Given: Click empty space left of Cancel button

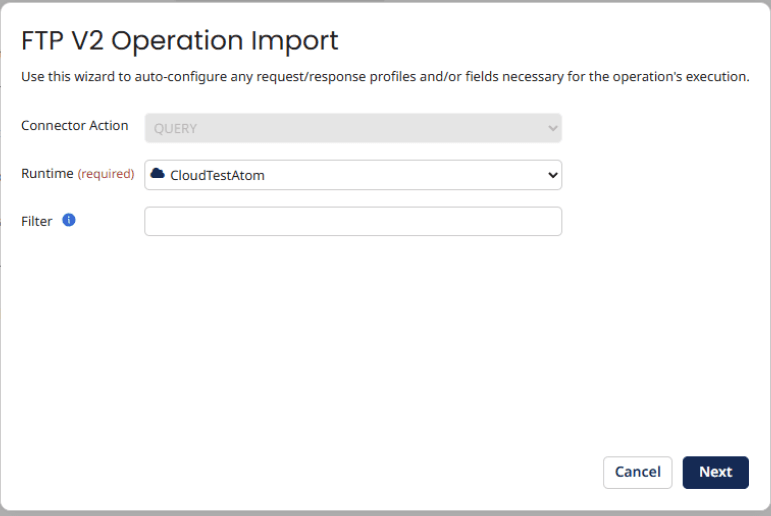Looking at the screenshot, I should point(400,472).
